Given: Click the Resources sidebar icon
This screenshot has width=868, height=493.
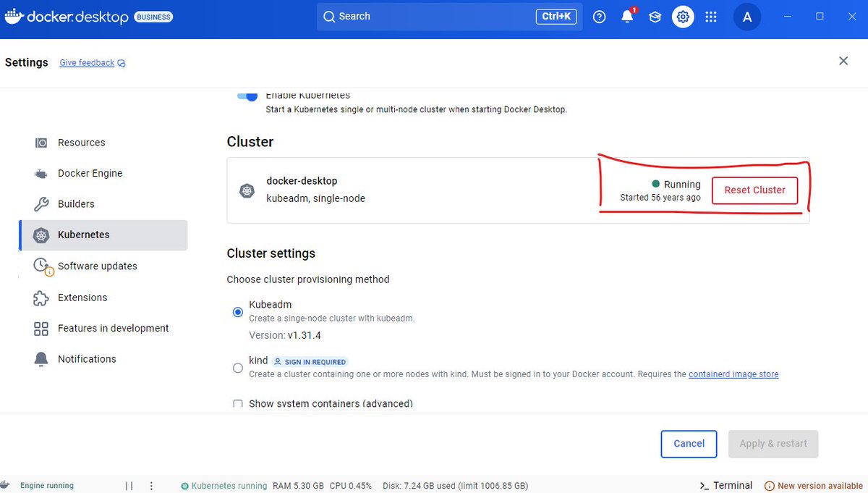Looking at the screenshot, I should click(x=41, y=143).
